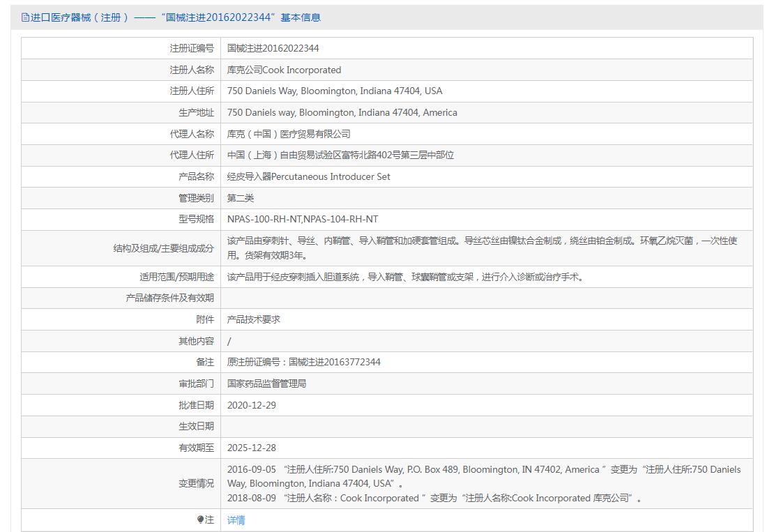Click 产品技术要求 in the 附件 row
The width and height of the screenshot is (774, 532).
[x=254, y=319]
